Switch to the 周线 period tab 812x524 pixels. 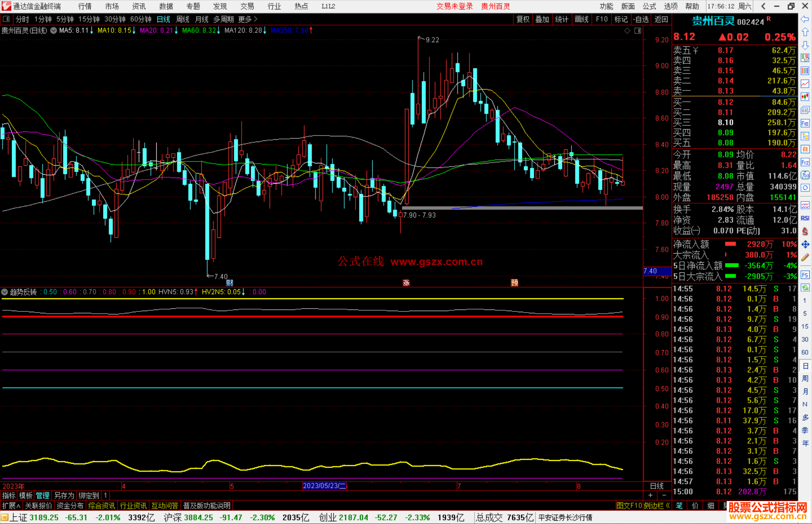tap(183, 19)
